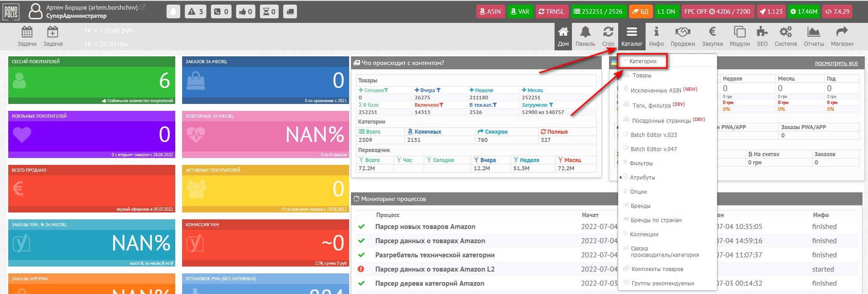
Task: Click the посмотреть все link
Action: coord(836,63)
